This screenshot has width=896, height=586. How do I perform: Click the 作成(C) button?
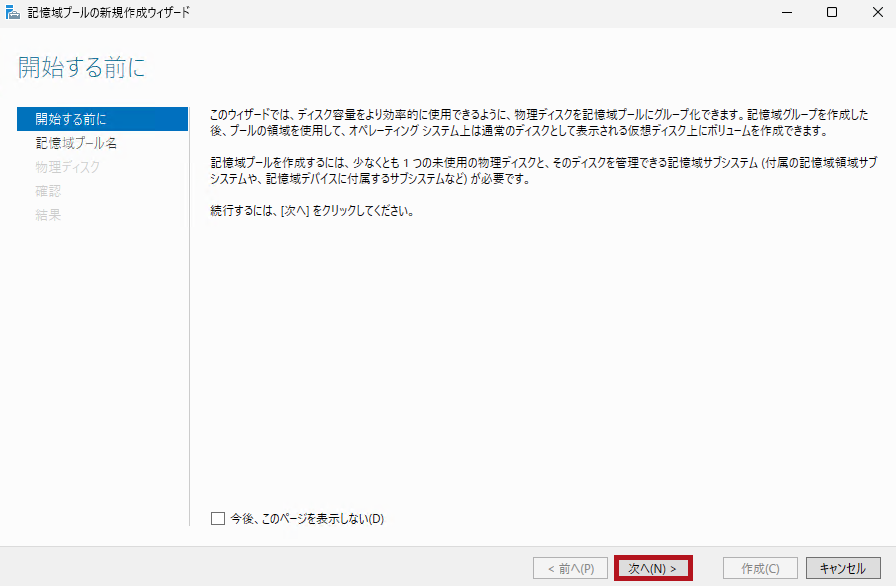(x=760, y=568)
